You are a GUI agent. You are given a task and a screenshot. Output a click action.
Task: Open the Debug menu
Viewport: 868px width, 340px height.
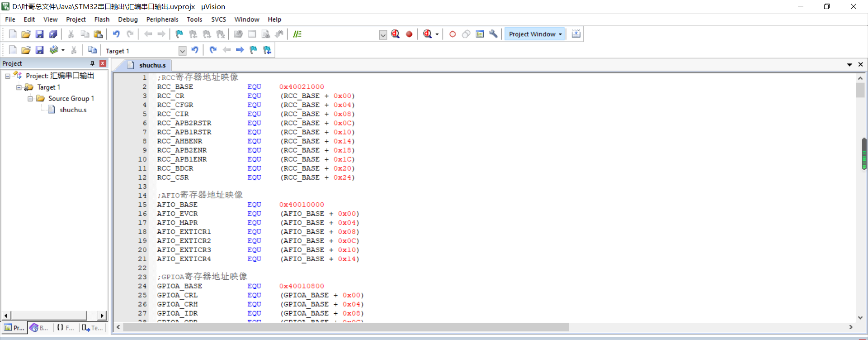click(x=128, y=19)
